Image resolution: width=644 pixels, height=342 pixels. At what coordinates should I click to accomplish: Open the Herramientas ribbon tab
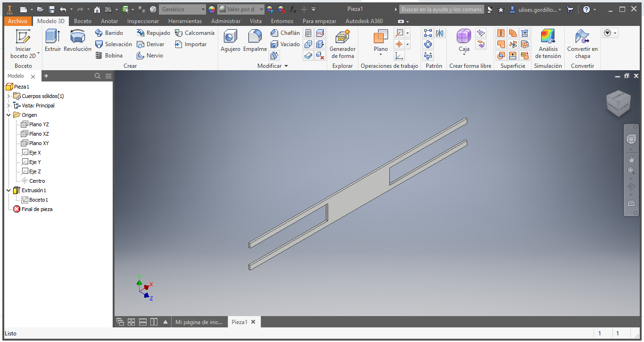pyautogui.click(x=185, y=21)
